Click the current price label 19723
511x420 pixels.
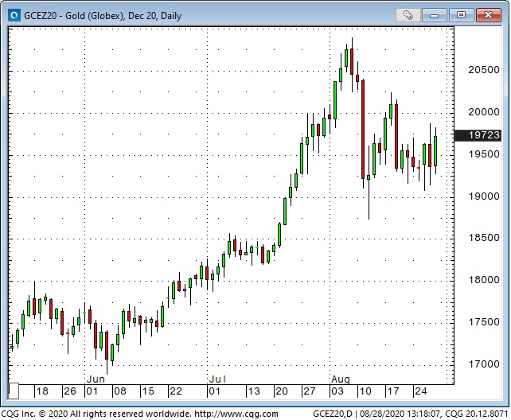(x=478, y=135)
